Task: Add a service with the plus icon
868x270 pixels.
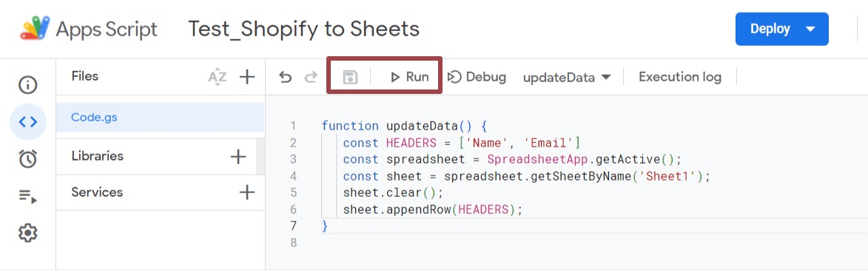Action: (x=247, y=192)
